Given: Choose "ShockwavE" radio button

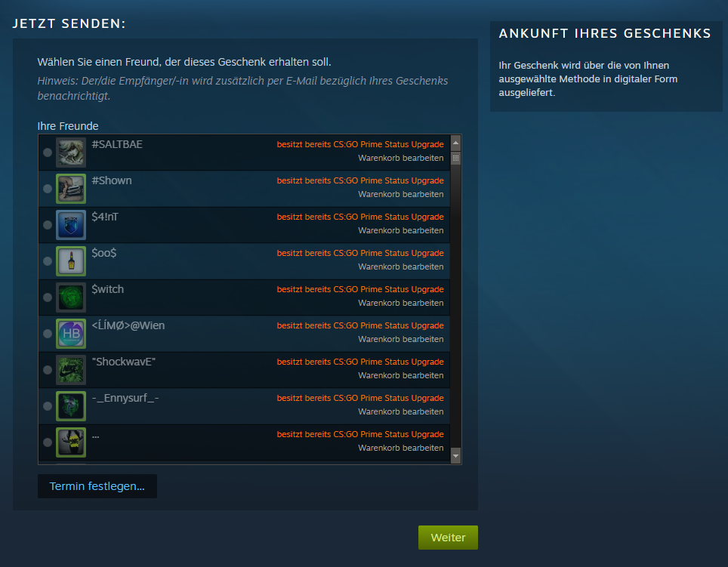Looking at the screenshot, I should click(48, 369).
